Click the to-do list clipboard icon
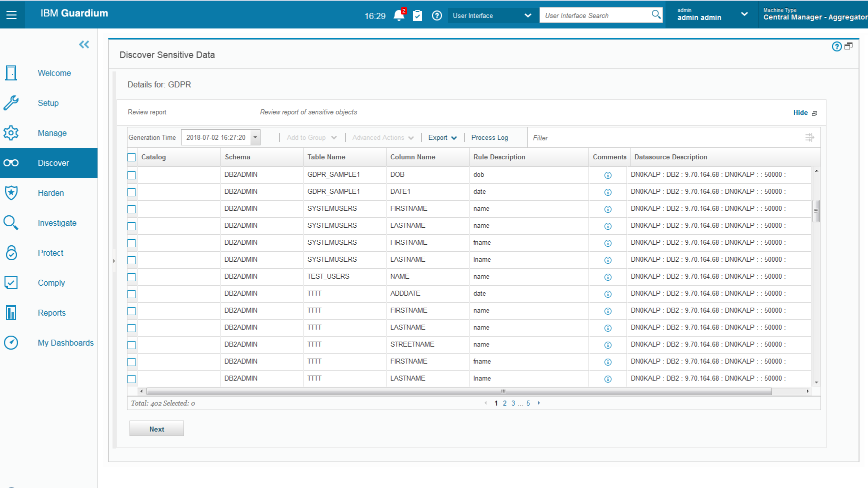The height and width of the screenshot is (488, 868). click(x=418, y=15)
